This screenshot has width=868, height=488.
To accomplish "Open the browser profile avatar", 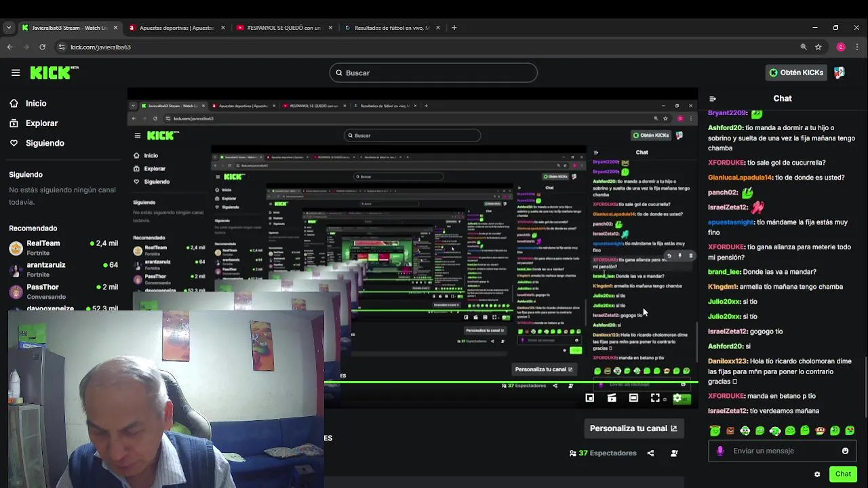I will click(x=841, y=47).
